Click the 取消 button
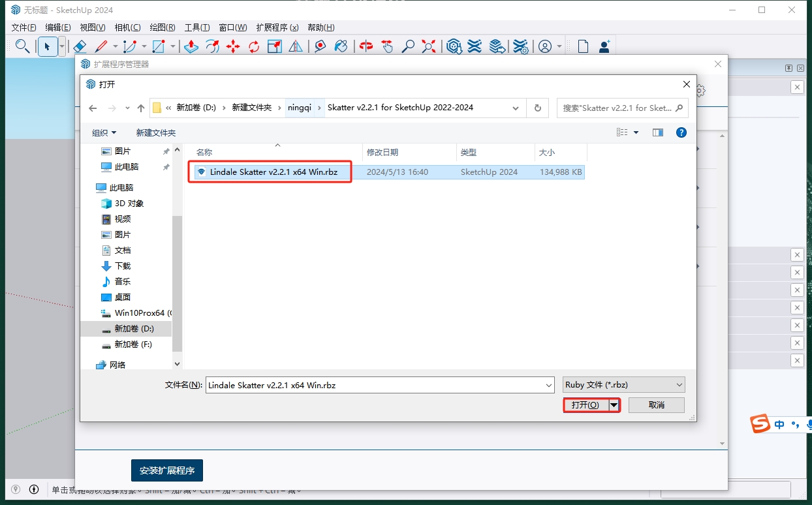The image size is (812, 505). click(x=656, y=405)
